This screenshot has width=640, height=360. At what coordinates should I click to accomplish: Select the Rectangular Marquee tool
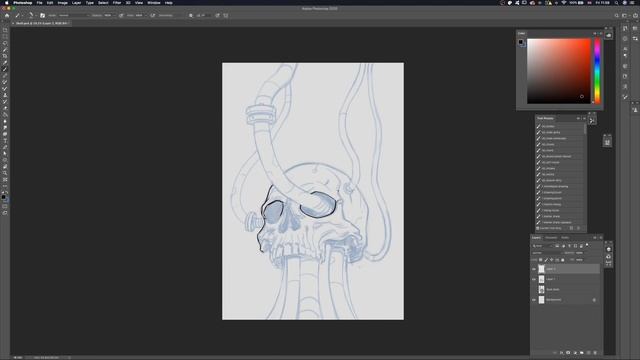(x=5, y=36)
